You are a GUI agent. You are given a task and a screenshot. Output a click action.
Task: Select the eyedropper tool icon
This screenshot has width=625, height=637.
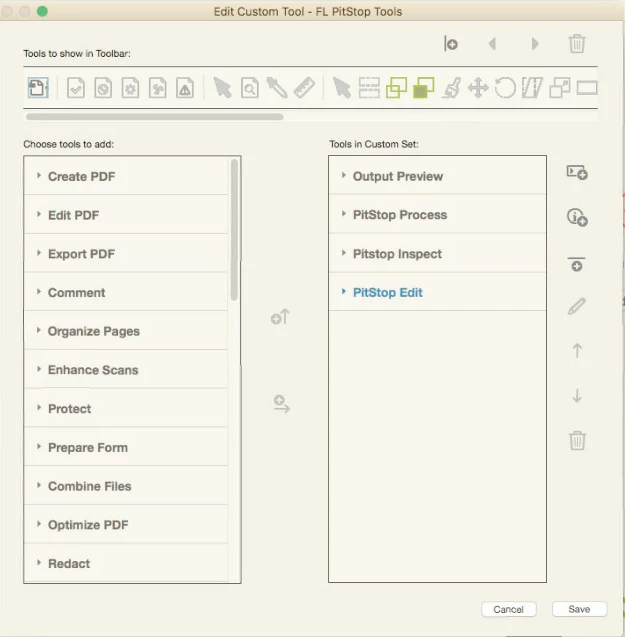coord(277,88)
